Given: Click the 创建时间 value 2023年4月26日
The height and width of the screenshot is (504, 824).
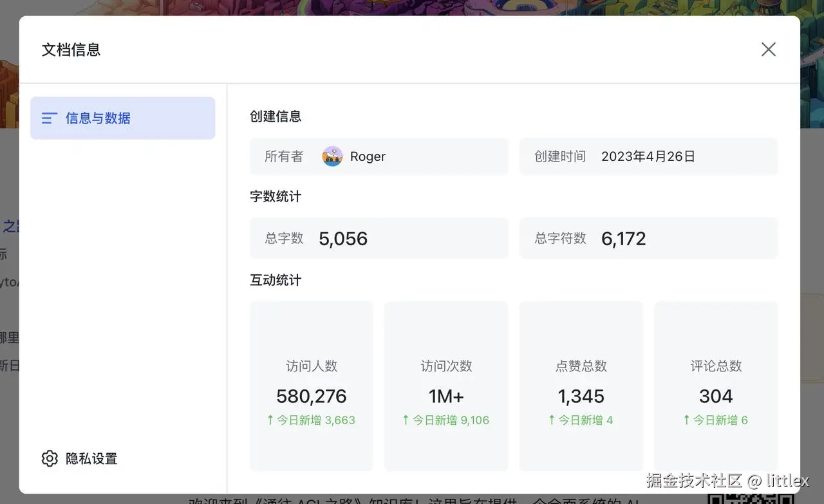Looking at the screenshot, I should point(648,156).
